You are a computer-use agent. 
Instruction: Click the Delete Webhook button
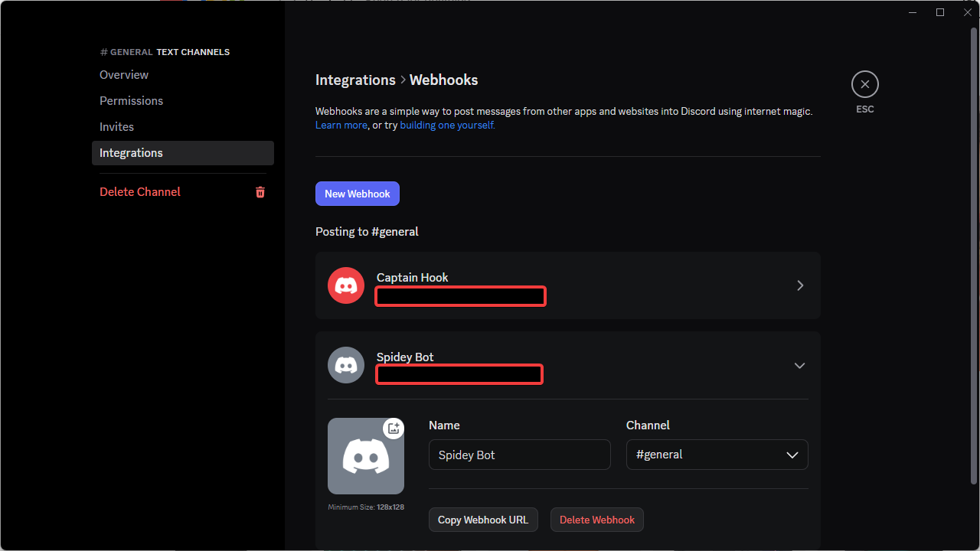[597, 520]
